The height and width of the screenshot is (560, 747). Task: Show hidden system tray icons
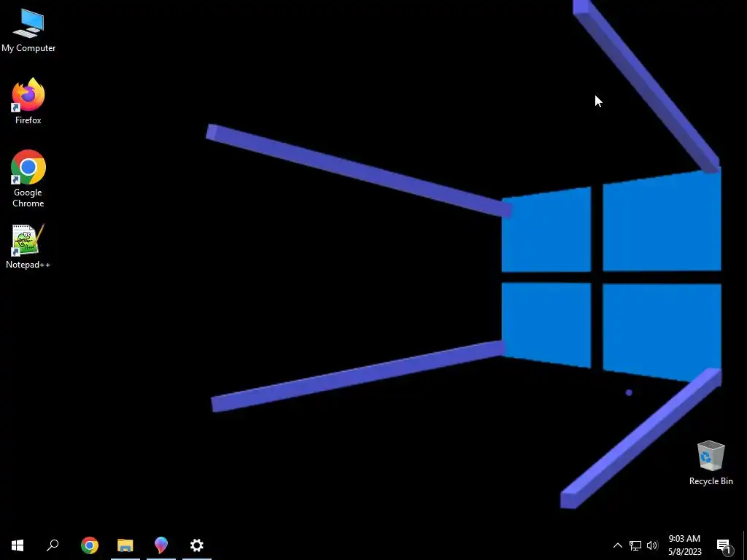point(617,545)
